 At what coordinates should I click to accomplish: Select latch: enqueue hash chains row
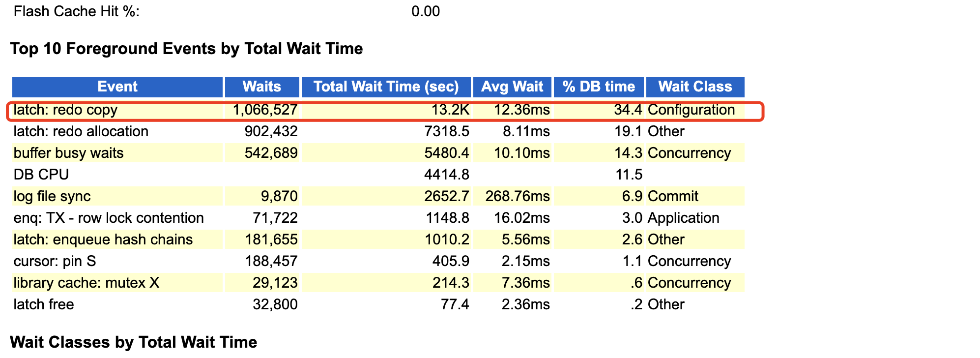click(x=378, y=239)
